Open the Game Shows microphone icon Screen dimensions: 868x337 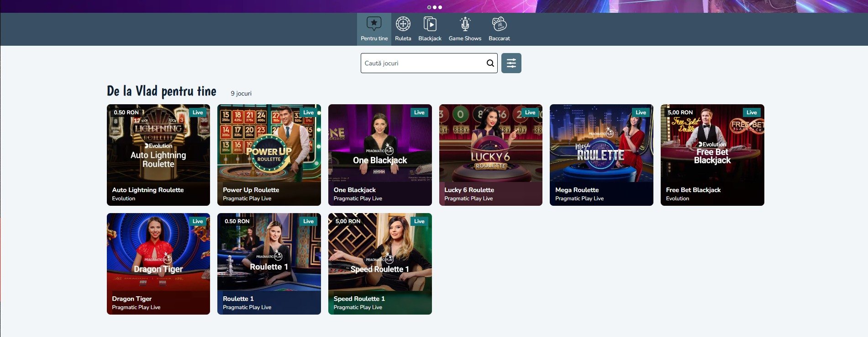(465, 24)
